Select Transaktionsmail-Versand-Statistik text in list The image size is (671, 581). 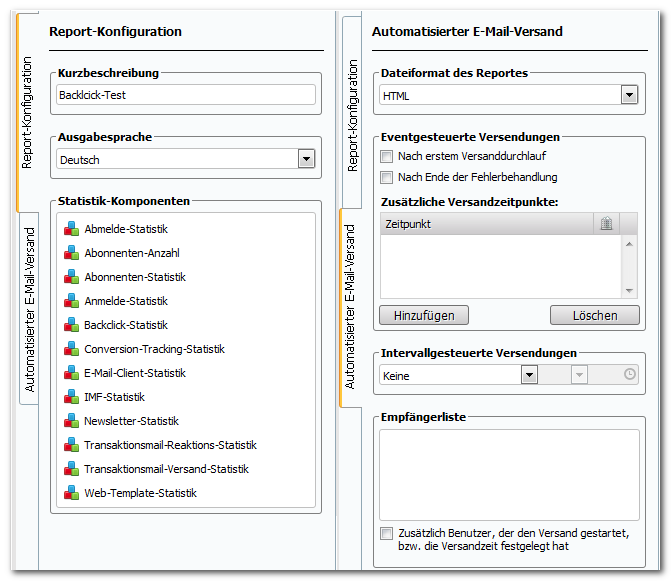click(x=166, y=468)
